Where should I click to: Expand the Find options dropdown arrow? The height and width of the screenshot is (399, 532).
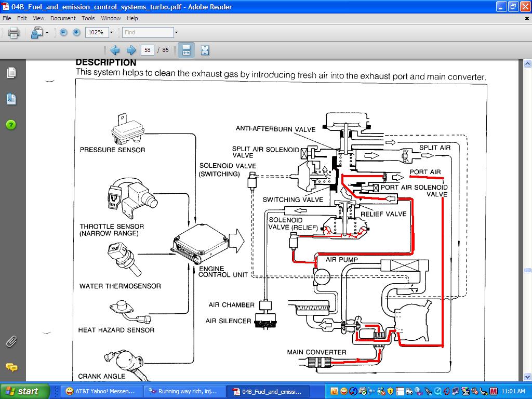[x=176, y=33]
